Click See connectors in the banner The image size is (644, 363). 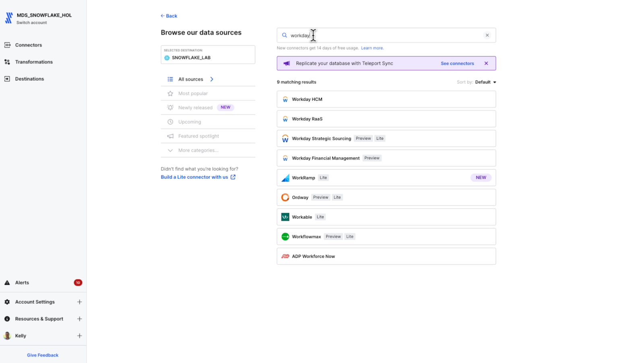click(x=457, y=63)
